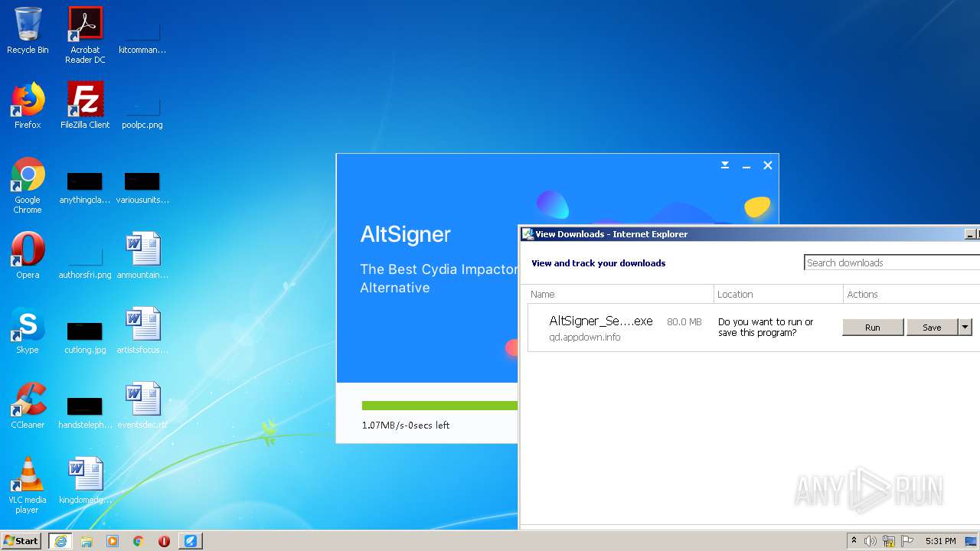
Task: Click the Show desktop button
Action: (x=971, y=541)
